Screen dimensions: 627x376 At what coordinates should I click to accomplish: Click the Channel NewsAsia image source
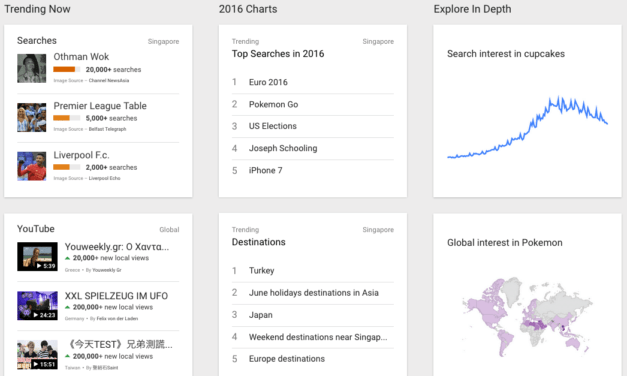tap(109, 80)
